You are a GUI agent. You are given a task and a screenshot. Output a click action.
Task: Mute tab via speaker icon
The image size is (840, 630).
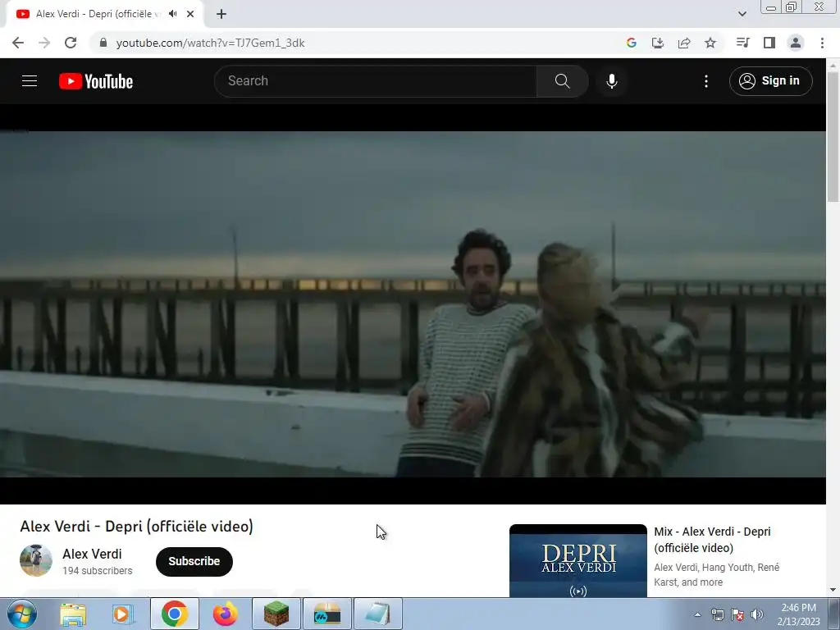pos(172,14)
